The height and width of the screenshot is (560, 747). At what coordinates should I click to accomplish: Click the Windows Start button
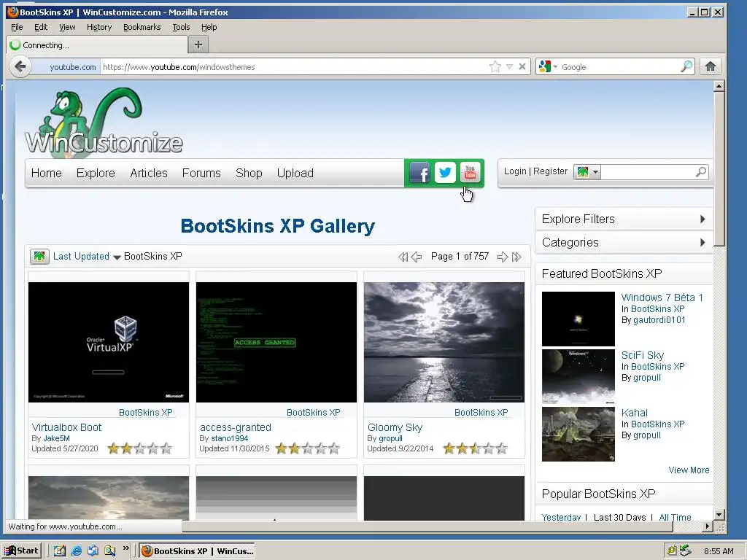22,551
